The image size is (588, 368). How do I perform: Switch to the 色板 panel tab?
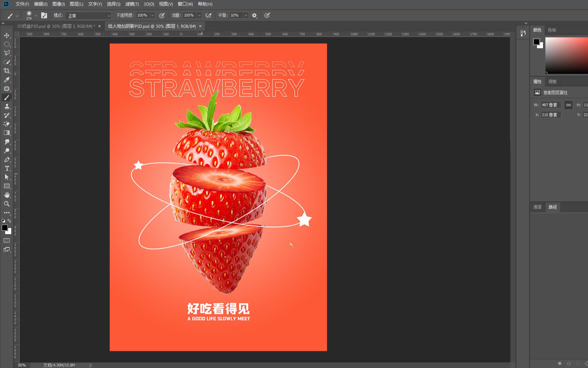pyautogui.click(x=552, y=30)
